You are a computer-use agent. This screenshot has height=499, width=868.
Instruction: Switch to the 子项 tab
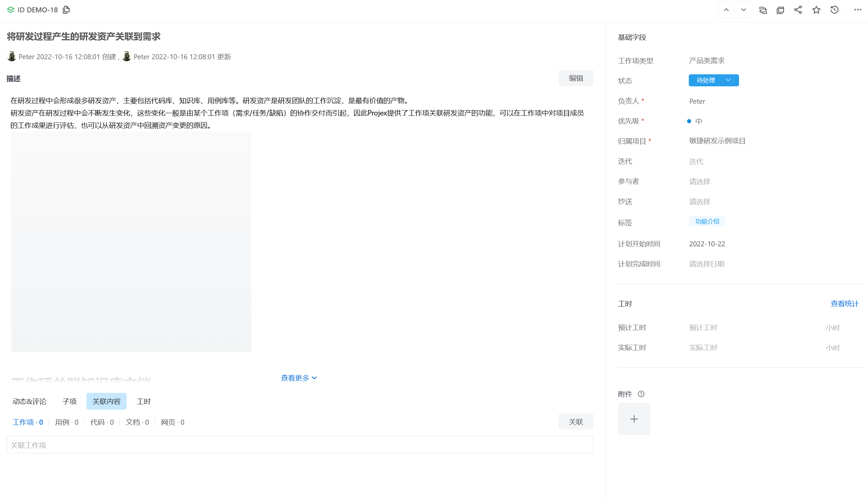coord(70,401)
